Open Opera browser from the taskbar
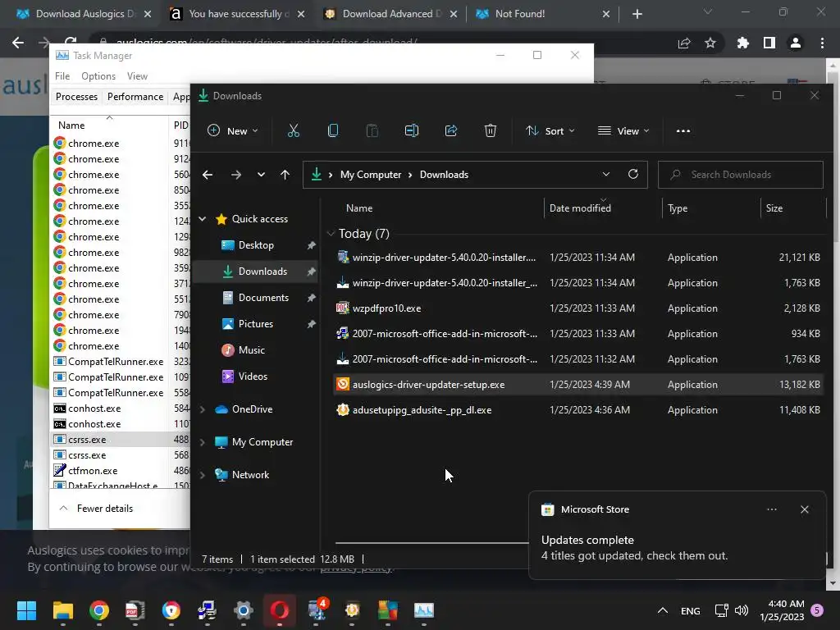Screen dimensions: 840x630 pyautogui.click(x=280, y=610)
